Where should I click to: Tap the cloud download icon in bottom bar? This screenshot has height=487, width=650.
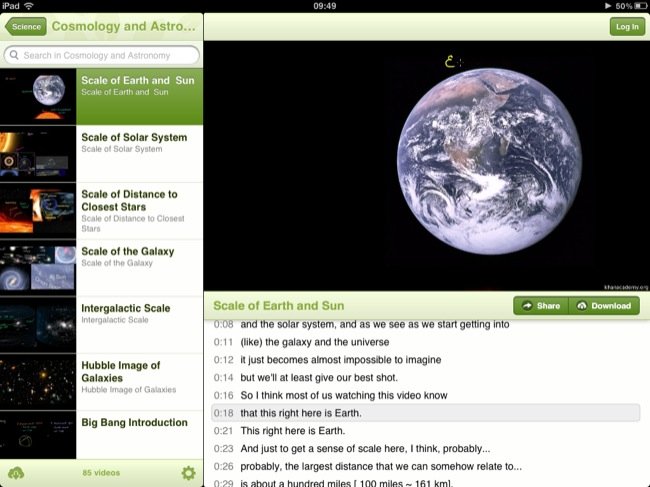click(16, 473)
